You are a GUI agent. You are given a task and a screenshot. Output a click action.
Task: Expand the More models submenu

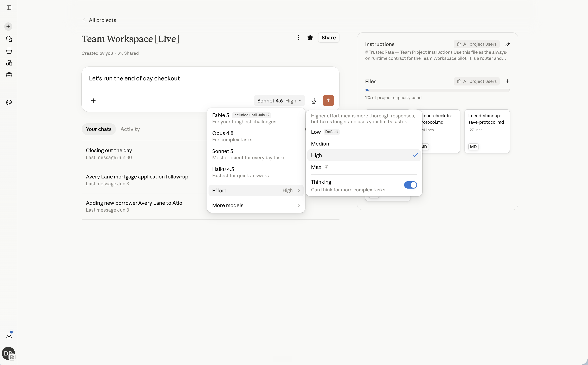(256, 205)
